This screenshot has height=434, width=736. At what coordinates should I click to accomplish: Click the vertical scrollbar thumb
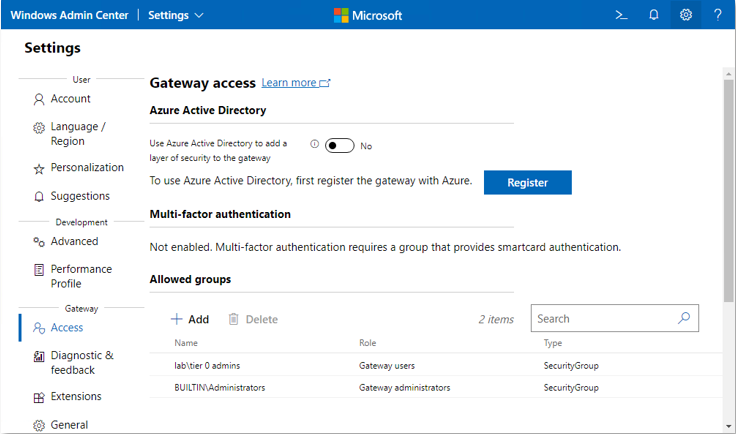728,190
